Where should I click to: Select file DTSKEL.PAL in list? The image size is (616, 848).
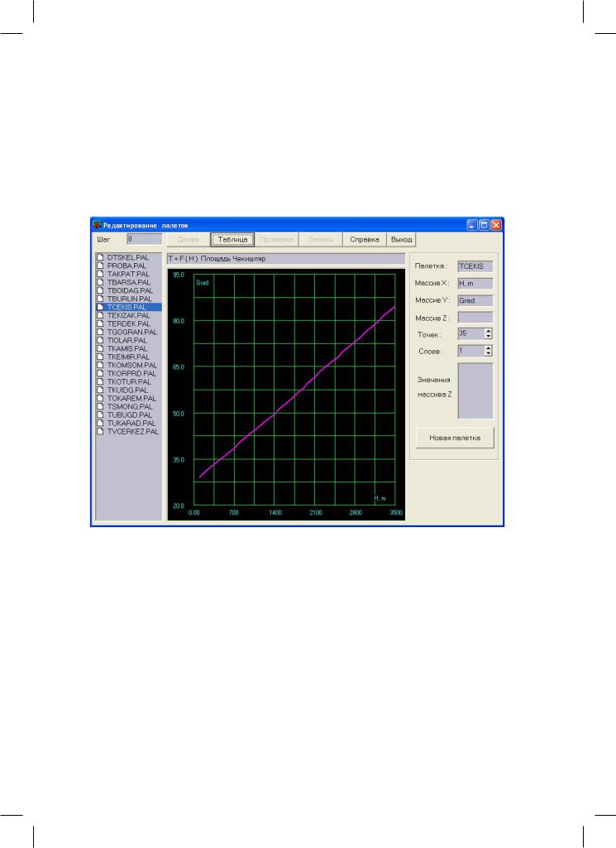127,257
